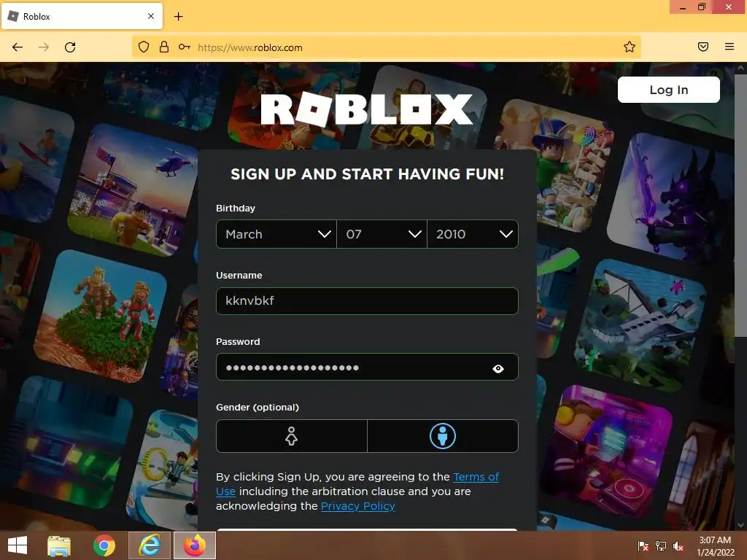The image size is (747, 560).
Task: Open Internet Explorer from taskbar
Action: tap(149, 545)
